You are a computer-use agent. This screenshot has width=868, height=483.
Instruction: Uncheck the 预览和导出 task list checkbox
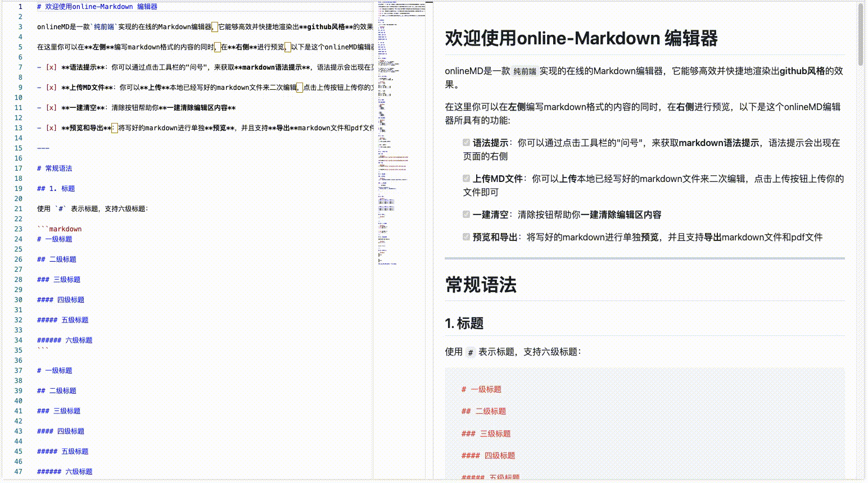click(x=465, y=237)
